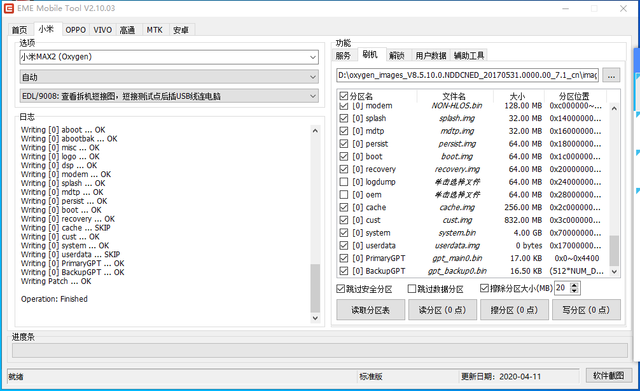Uncheck the modem partition checkbox
The height and width of the screenshot is (391, 640).
pos(344,106)
